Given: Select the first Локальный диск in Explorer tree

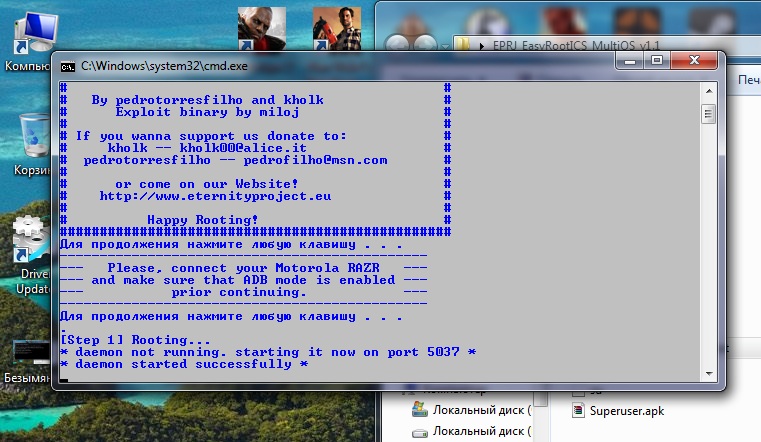Looking at the screenshot, I should tap(471, 410).
